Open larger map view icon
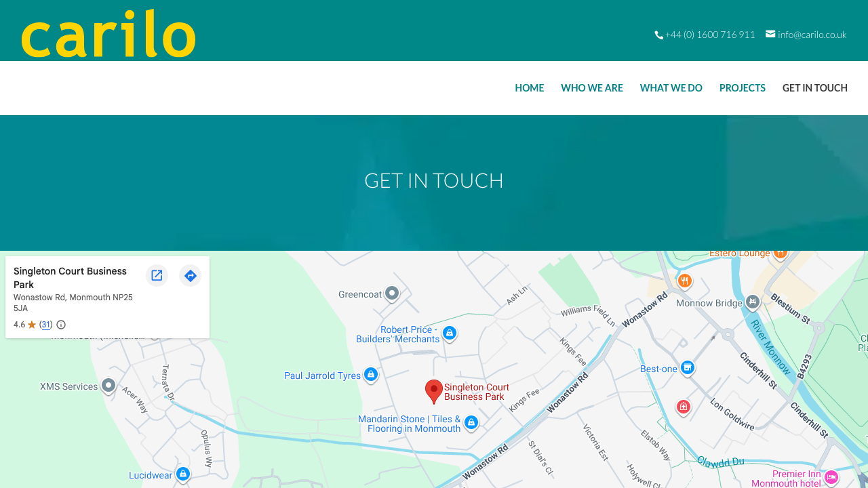This screenshot has width=868, height=488. click(157, 275)
